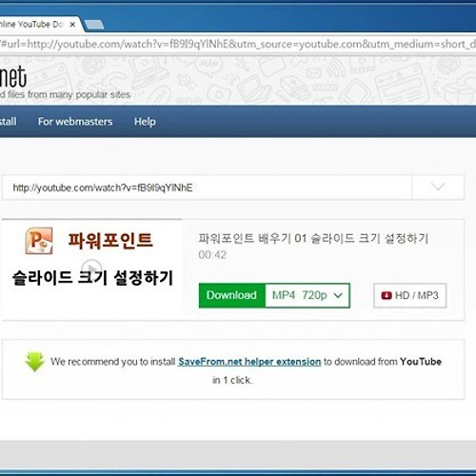Click the HD / MP3 button
This screenshot has height=476, width=476.
pyautogui.click(x=410, y=295)
